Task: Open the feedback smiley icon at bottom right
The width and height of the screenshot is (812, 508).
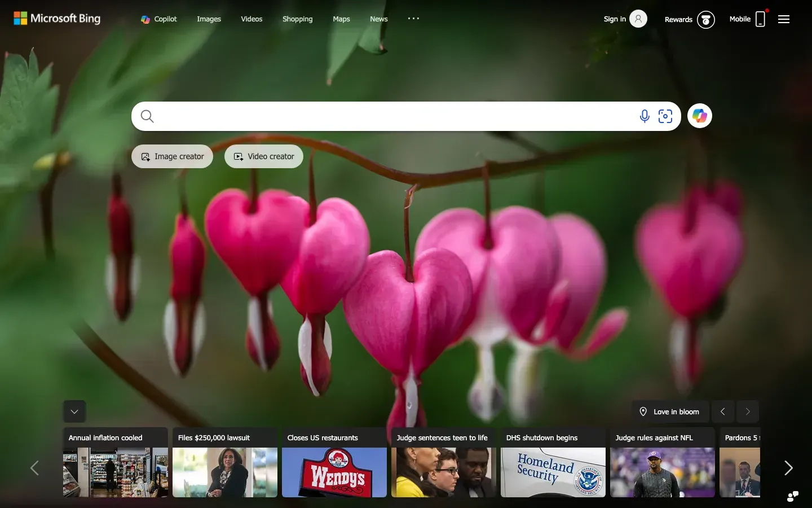Action: click(x=792, y=497)
